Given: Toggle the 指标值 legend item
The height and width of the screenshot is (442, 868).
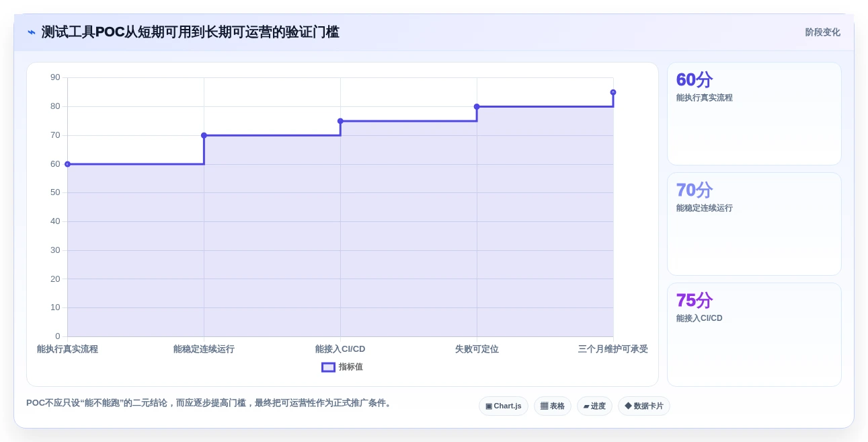Looking at the screenshot, I should (x=342, y=367).
